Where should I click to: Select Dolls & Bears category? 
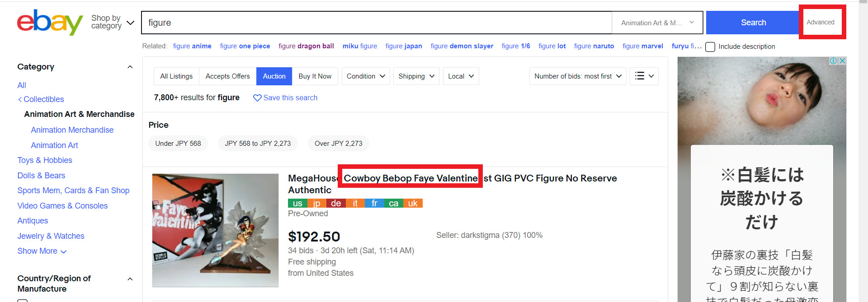(x=41, y=176)
